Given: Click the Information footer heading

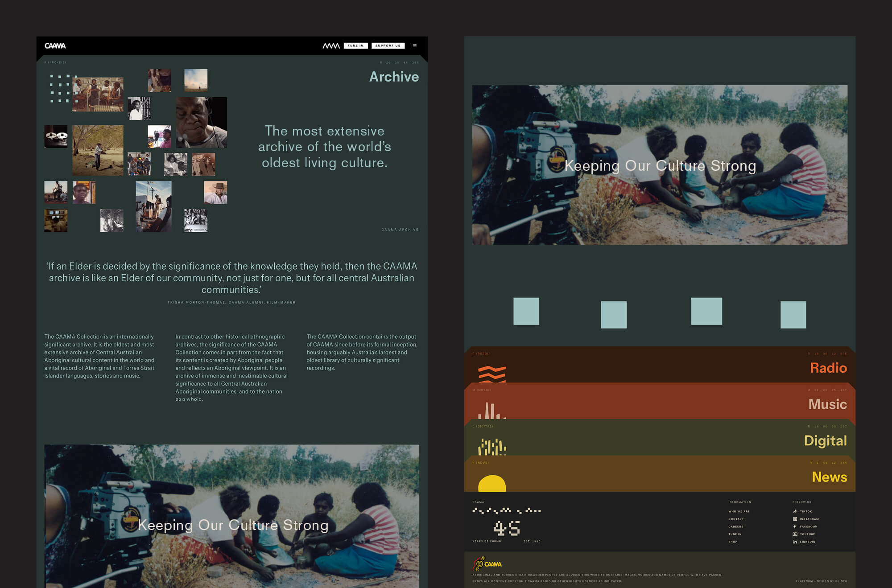Looking at the screenshot, I should pos(739,502).
